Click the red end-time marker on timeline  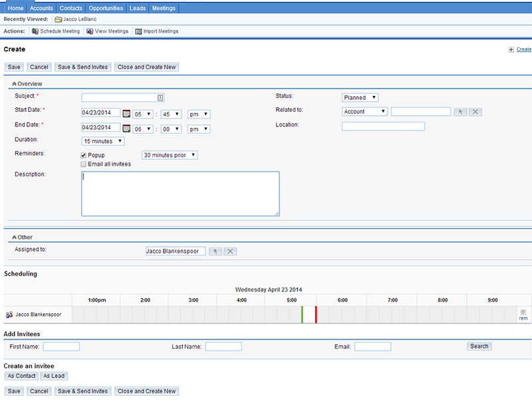pos(316,314)
